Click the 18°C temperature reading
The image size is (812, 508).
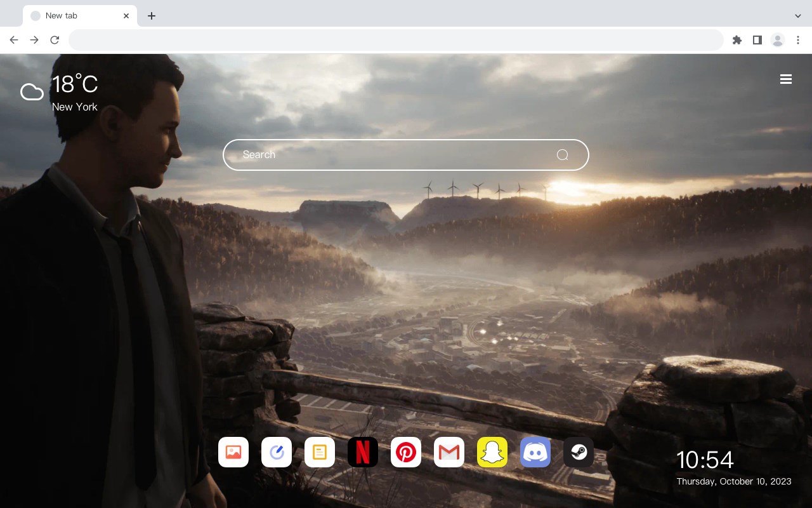click(75, 84)
